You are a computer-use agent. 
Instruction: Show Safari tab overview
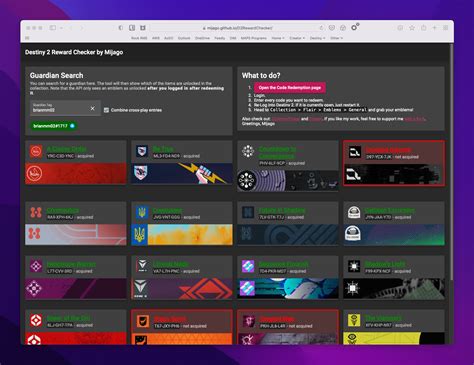coord(445,28)
